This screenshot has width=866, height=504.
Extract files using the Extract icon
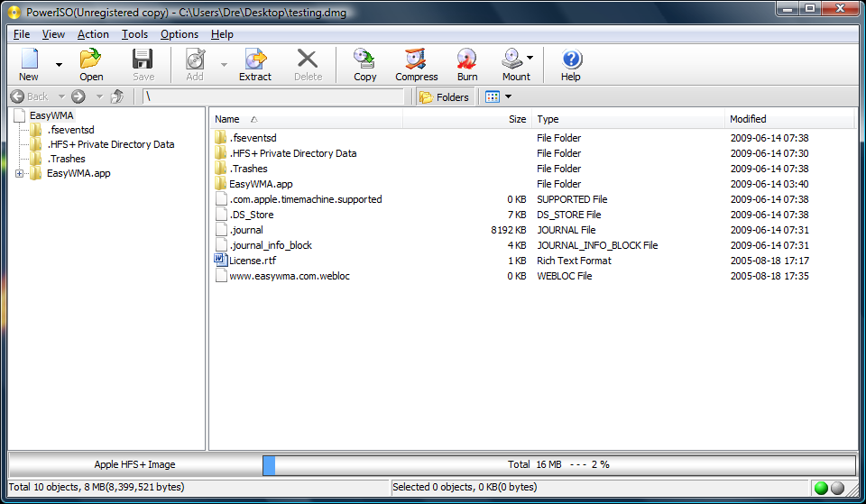[x=255, y=60]
